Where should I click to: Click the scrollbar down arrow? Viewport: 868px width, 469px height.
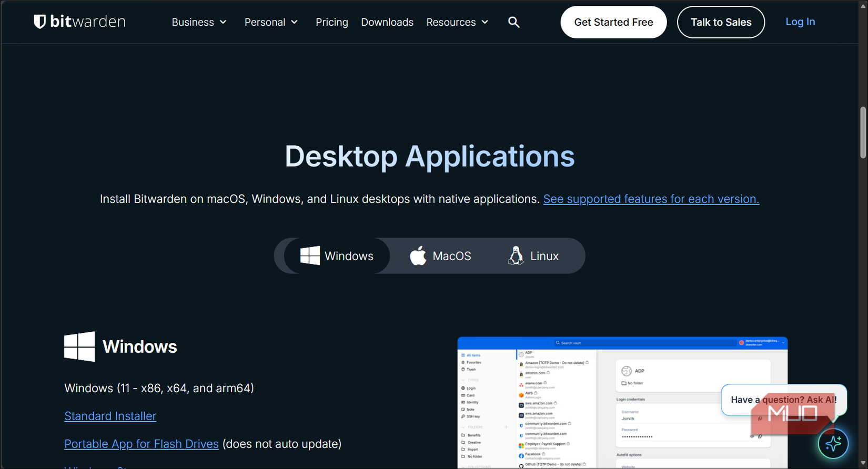[863, 463]
